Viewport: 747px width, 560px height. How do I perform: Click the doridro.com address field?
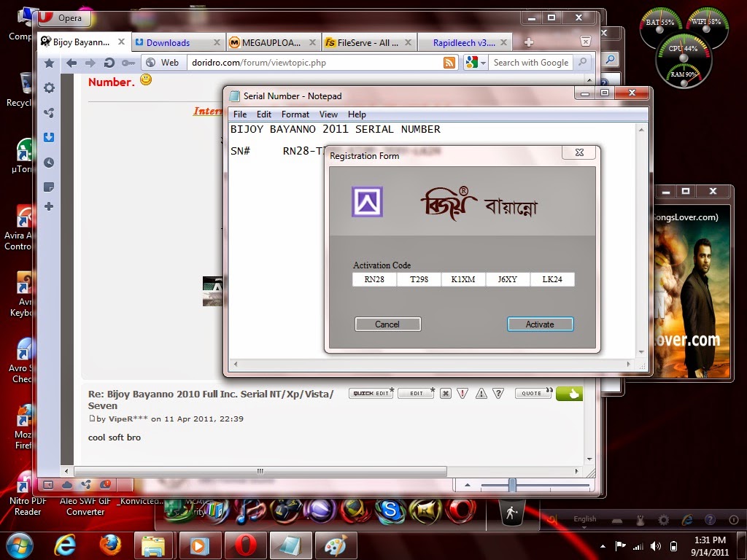tap(314, 63)
